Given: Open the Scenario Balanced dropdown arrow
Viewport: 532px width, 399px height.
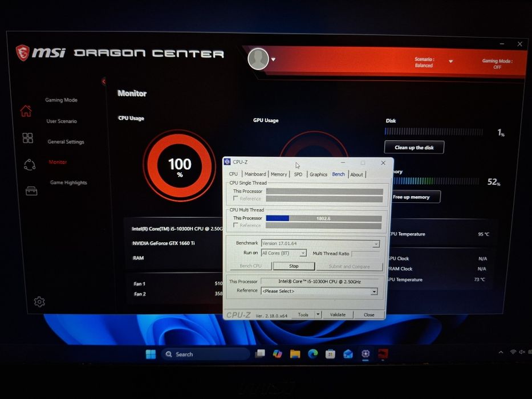Looking at the screenshot, I should 450,62.
